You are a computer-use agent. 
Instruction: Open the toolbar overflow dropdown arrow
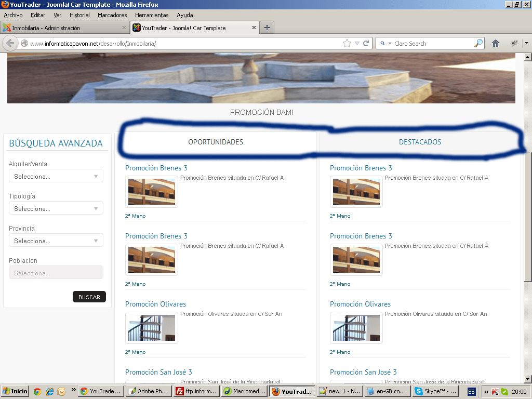(527, 44)
